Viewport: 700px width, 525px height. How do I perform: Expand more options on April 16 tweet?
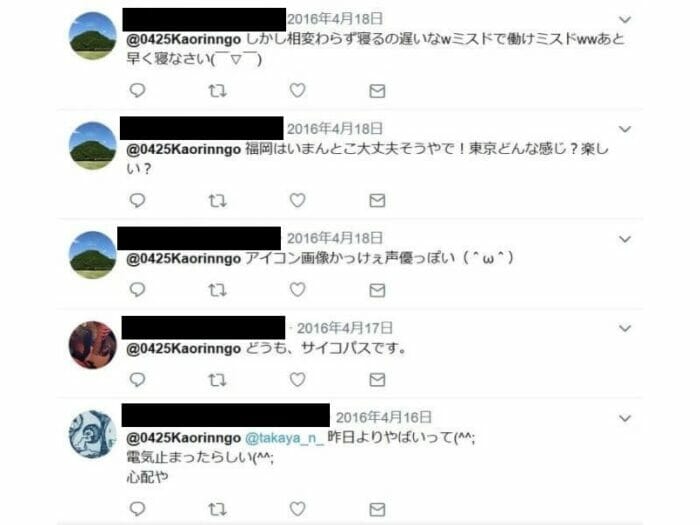[x=625, y=419]
